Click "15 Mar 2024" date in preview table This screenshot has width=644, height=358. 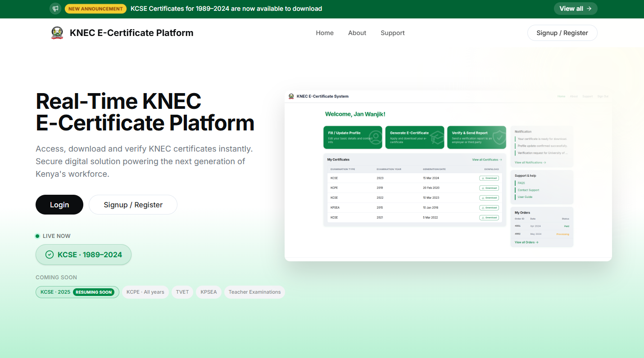click(x=431, y=178)
